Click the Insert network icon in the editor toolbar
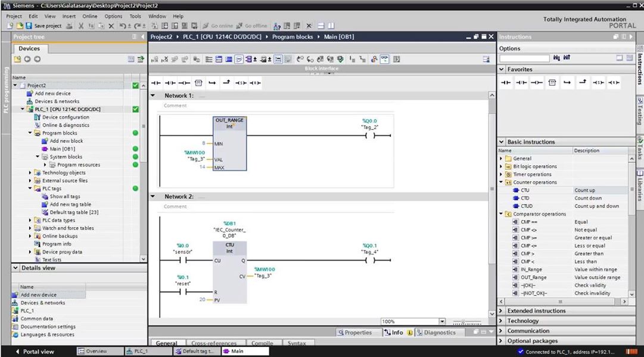The image size is (644, 357). click(155, 59)
